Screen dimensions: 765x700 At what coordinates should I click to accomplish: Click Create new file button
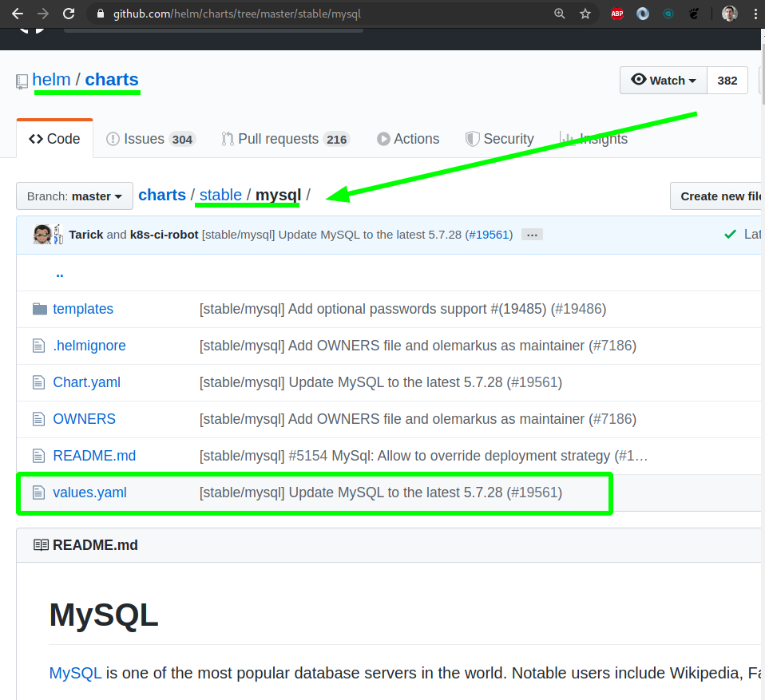tap(717, 196)
